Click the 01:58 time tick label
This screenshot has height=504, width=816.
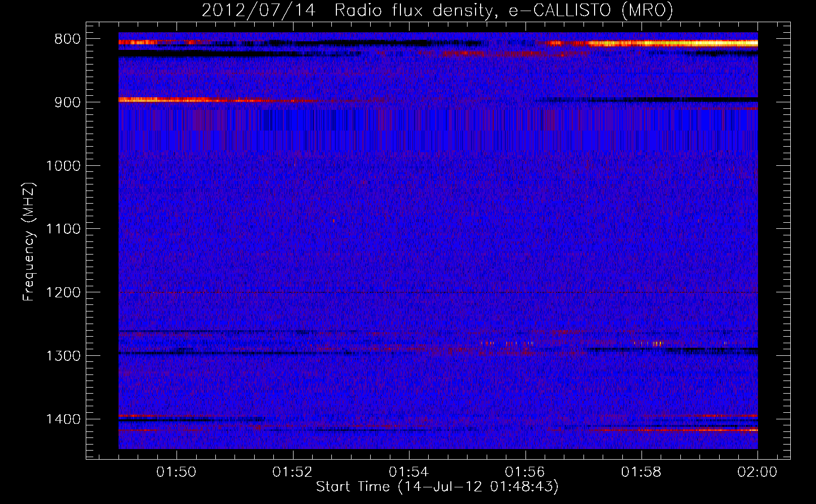point(642,472)
